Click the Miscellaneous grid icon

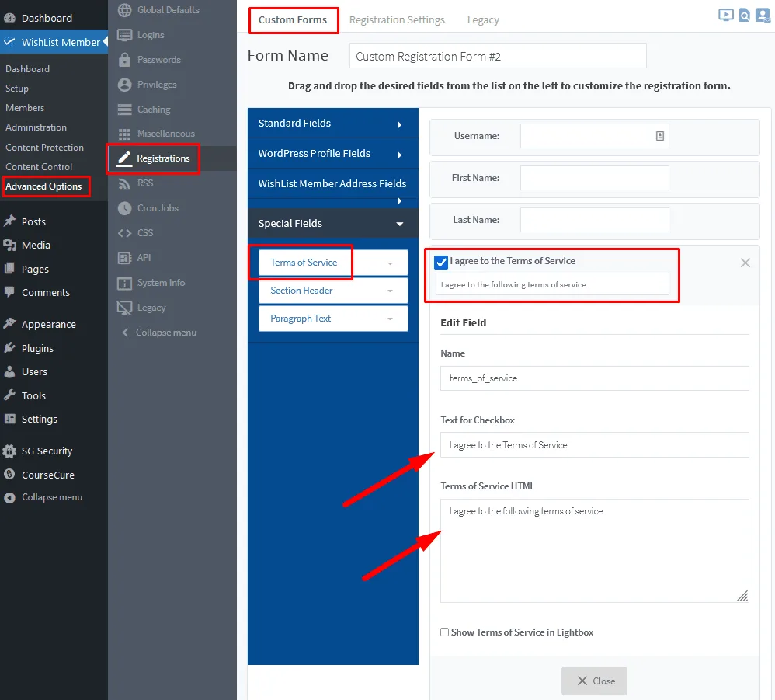tap(124, 134)
